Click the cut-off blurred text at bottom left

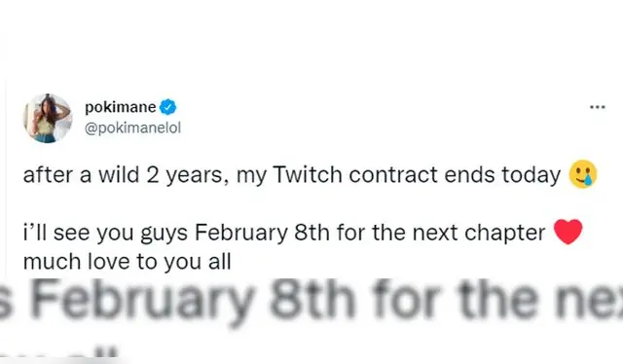59,355
